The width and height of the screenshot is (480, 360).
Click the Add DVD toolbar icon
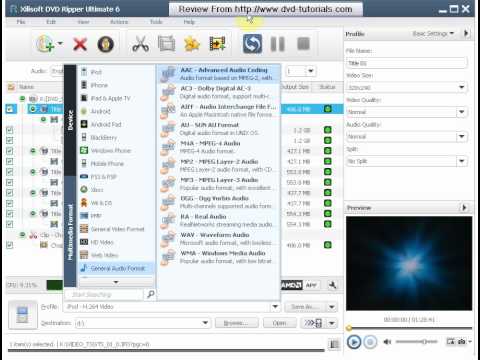(46, 44)
